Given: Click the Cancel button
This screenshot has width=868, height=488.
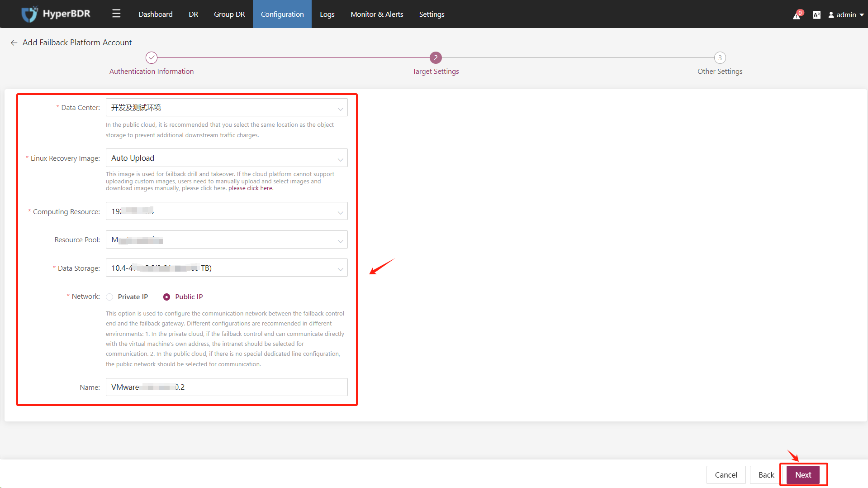Looking at the screenshot, I should coord(726,475).
